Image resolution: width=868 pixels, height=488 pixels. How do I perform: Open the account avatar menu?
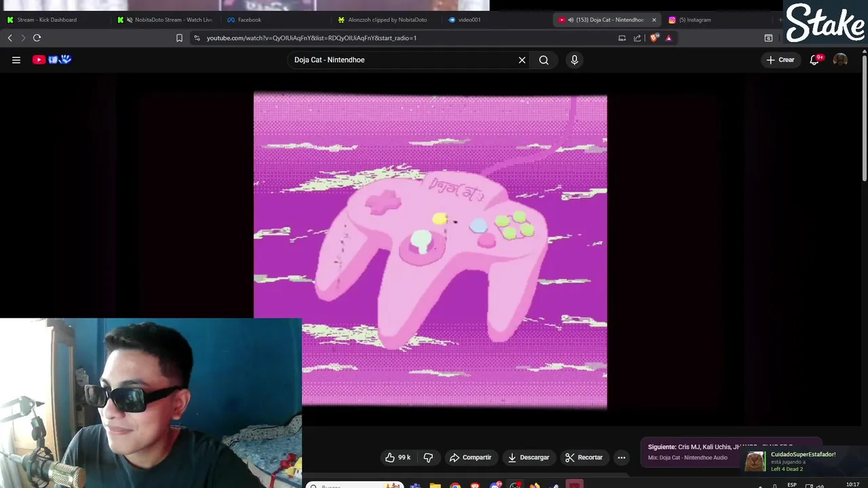point(840,60)
